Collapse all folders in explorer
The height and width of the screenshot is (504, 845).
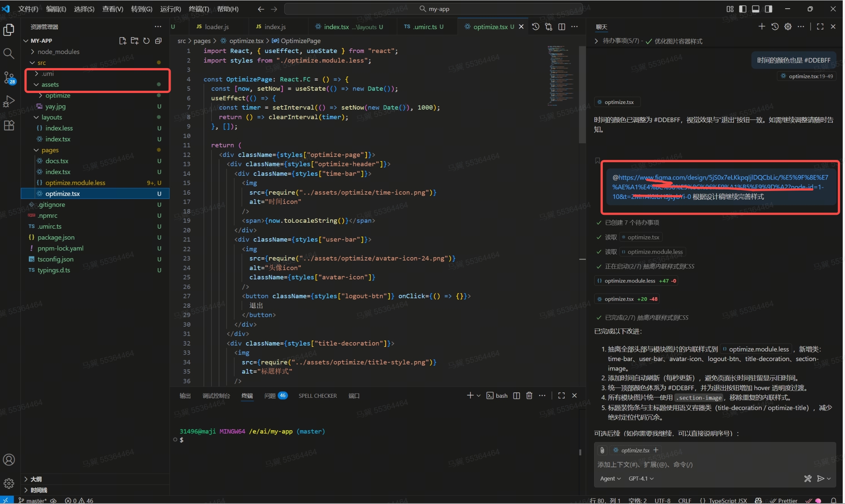(x=159, y=41)
